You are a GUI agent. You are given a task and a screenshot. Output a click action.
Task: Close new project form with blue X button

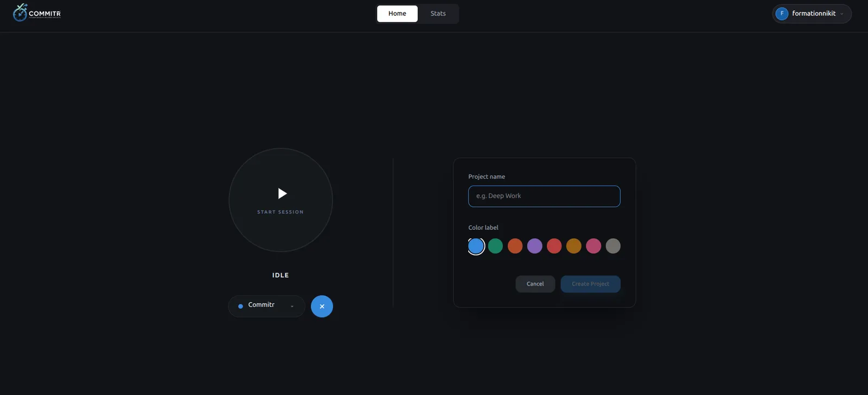tap(322, 306)
